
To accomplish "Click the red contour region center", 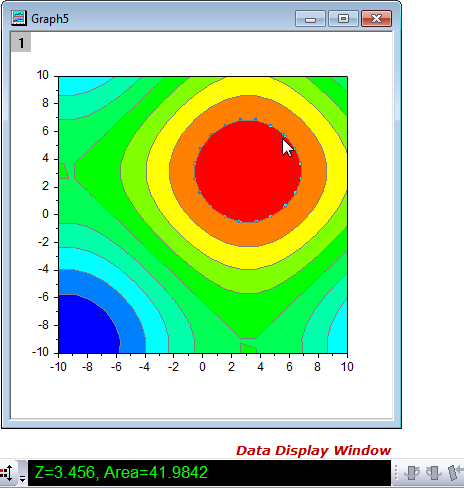I will (x=248, y=171).
